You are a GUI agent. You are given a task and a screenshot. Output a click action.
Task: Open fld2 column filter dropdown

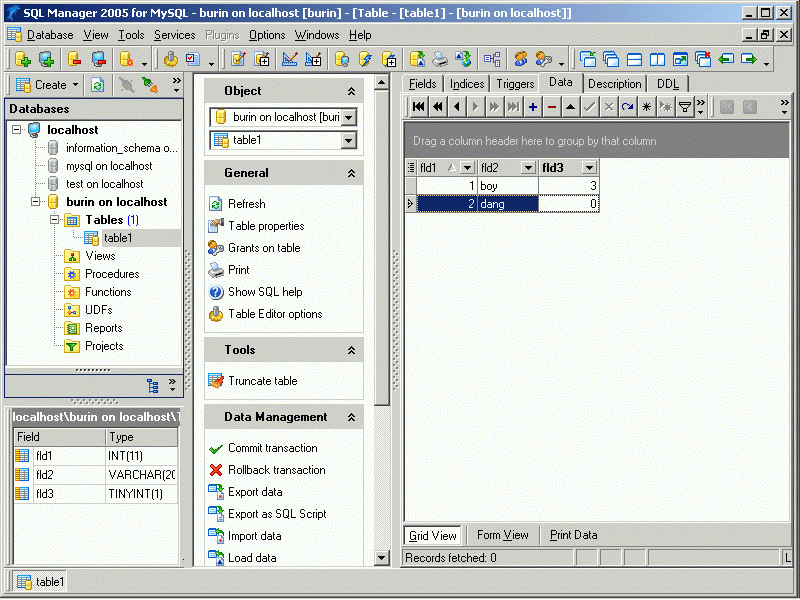click(528, 167)
